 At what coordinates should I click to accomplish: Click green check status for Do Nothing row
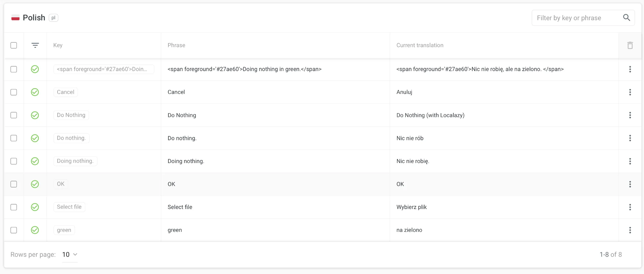35,115
